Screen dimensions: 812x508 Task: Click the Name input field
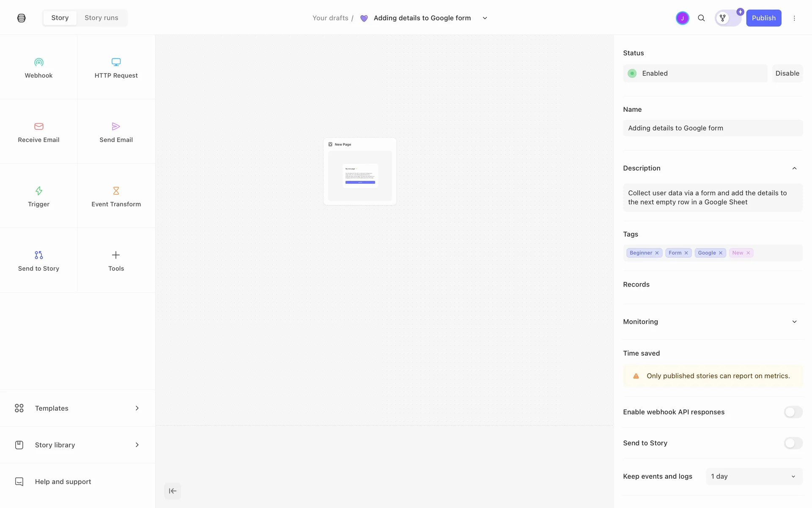coord(713,128)
